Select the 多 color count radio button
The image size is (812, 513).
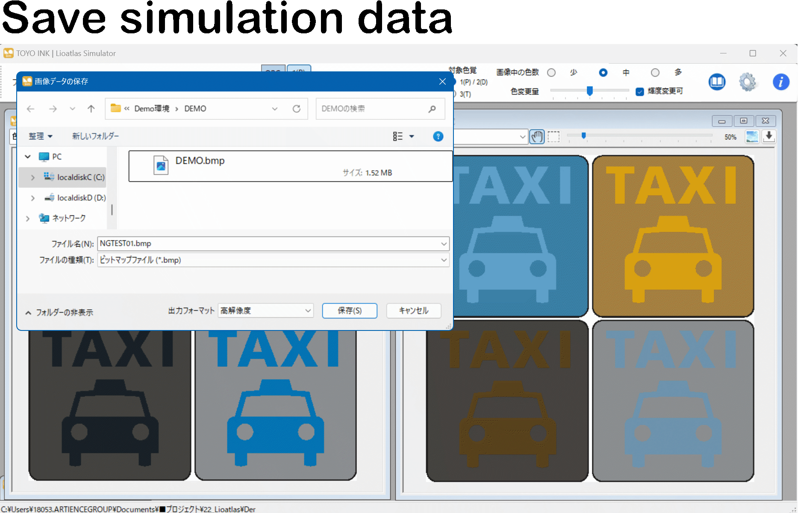(x=655, y=73)
